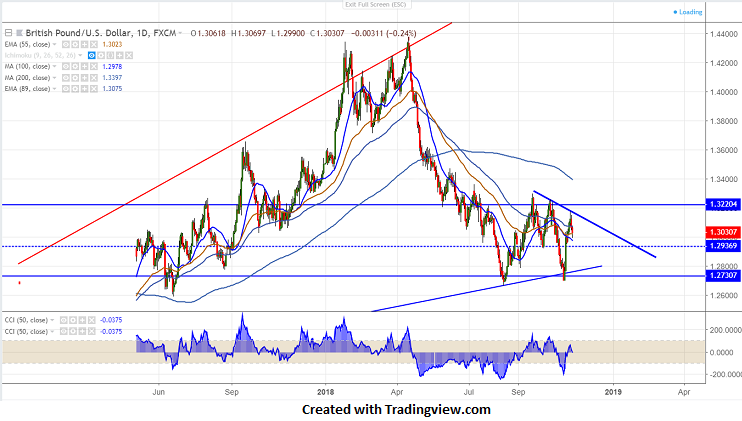Open the plus menu of the upper CCI row
This screenshot has height=421, width=742.
click(x=82, y=320)
